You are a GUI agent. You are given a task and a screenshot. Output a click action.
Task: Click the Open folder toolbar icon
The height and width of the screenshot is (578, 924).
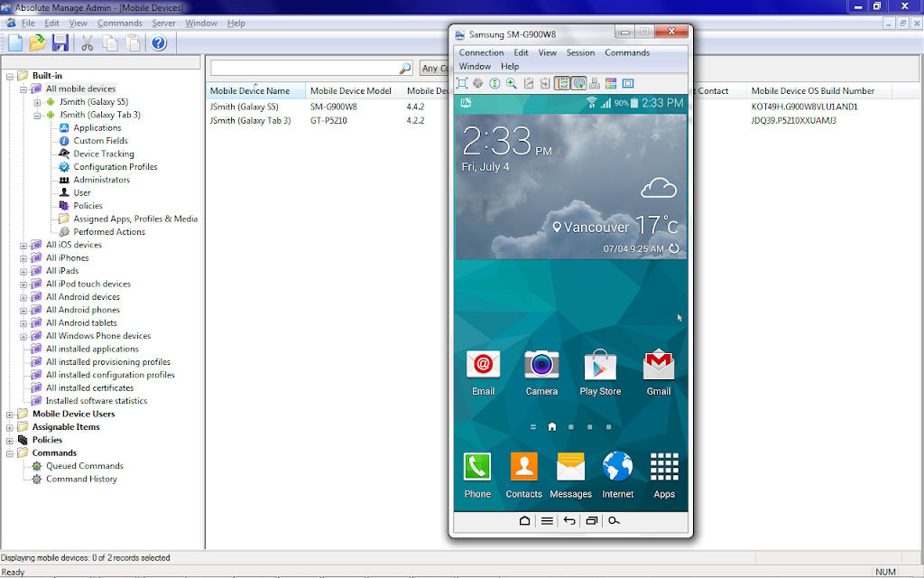pyautogui.click(x=38, y=42)
